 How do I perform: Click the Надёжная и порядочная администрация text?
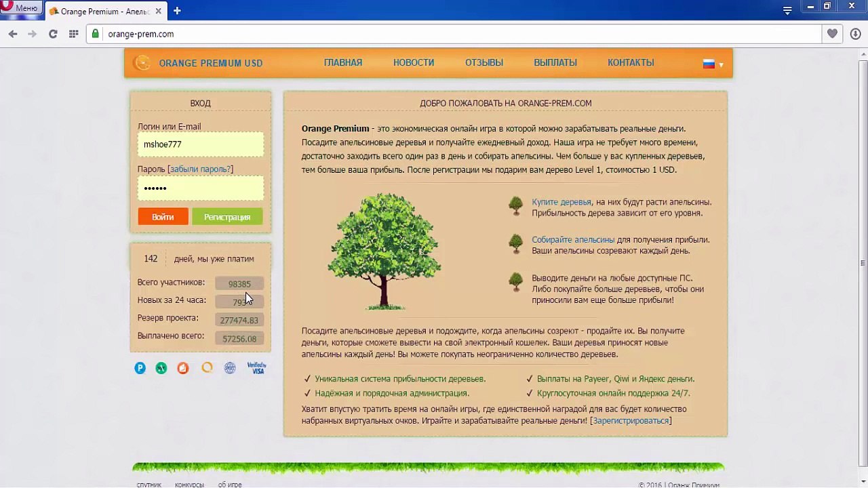(392, 393)
